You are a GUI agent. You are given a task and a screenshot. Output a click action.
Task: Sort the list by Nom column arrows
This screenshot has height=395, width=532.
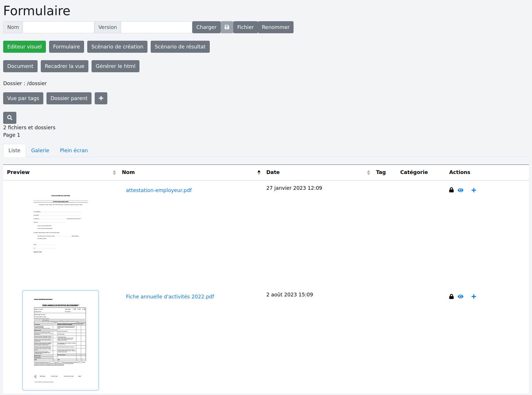pyautogui.click(x=259, y=172)
